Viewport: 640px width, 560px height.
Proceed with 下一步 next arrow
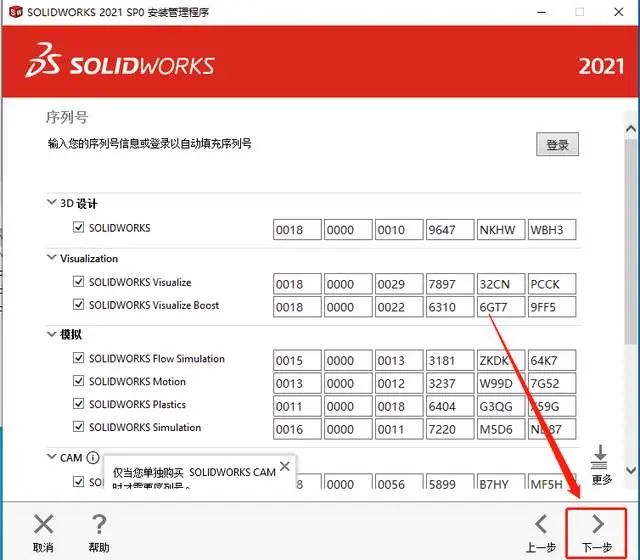coord(598,524)
